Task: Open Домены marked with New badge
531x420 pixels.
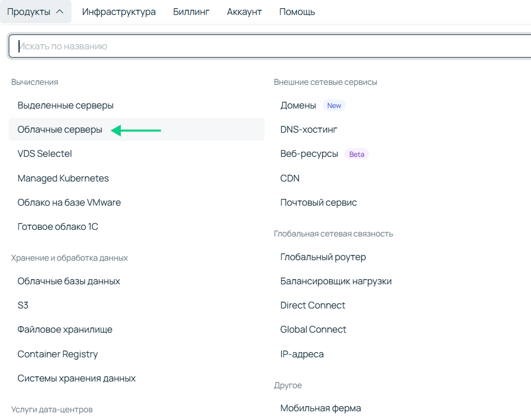Action: 298,105
